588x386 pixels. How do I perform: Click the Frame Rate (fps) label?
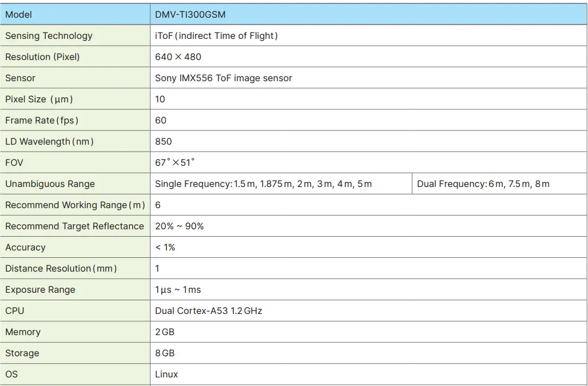pos(42,120)
